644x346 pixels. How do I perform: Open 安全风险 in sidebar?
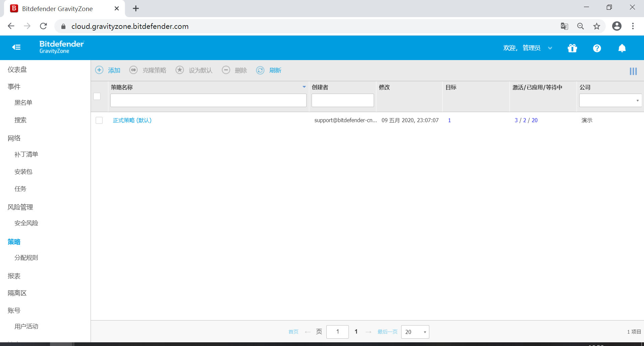(x=26, y=223)
